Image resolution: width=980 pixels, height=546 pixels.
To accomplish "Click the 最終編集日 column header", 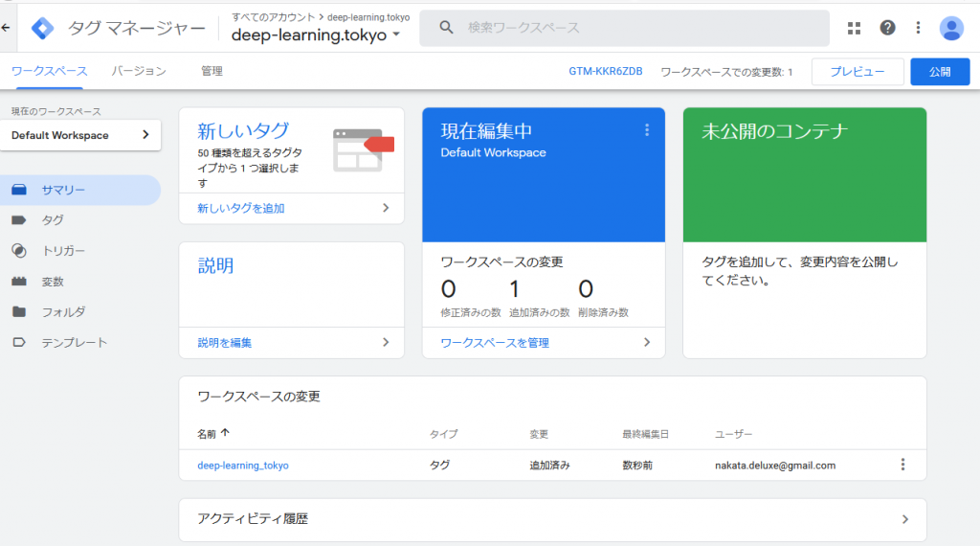I will coord(645,434).
